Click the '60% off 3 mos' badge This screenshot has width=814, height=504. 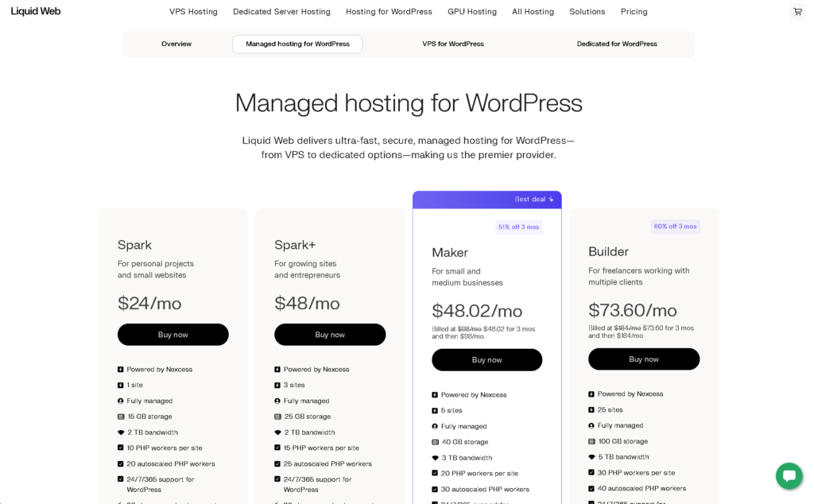tap(675, 227)
